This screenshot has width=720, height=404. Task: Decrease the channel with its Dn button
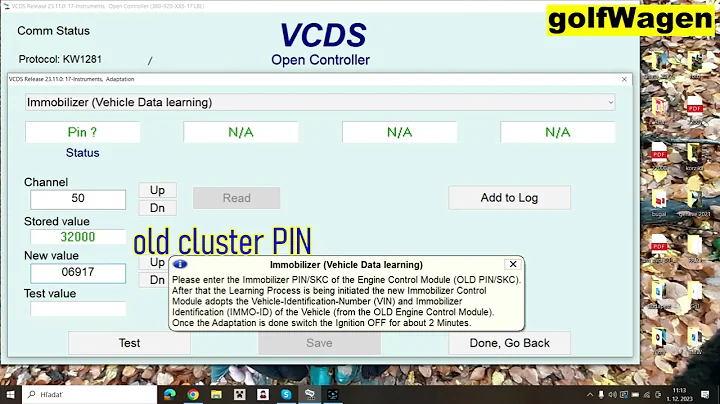click(158, 208)
